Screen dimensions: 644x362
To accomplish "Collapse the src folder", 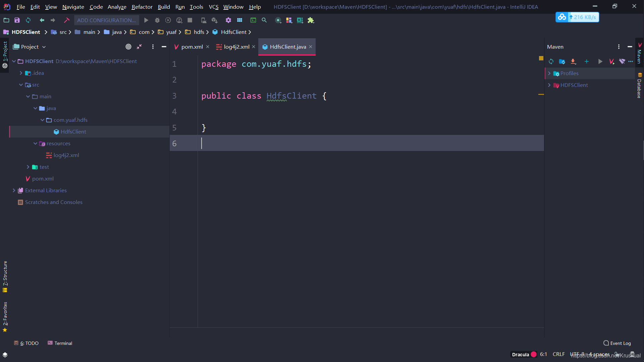I will coord(21,85).
